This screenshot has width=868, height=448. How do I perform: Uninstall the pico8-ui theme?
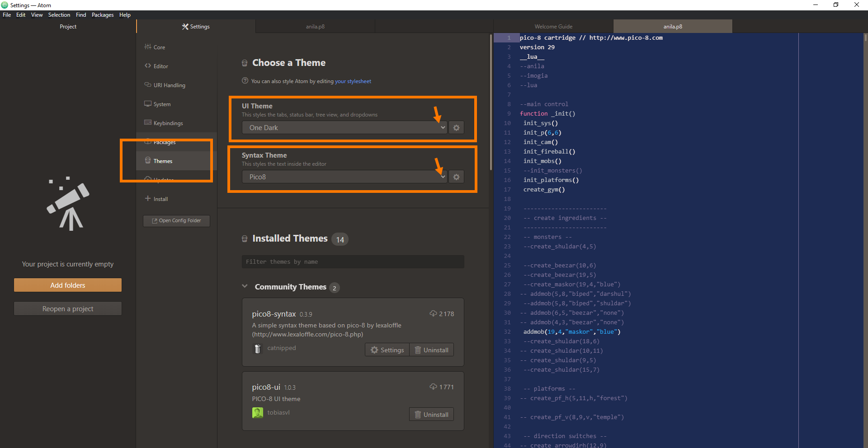pos(432,415)
